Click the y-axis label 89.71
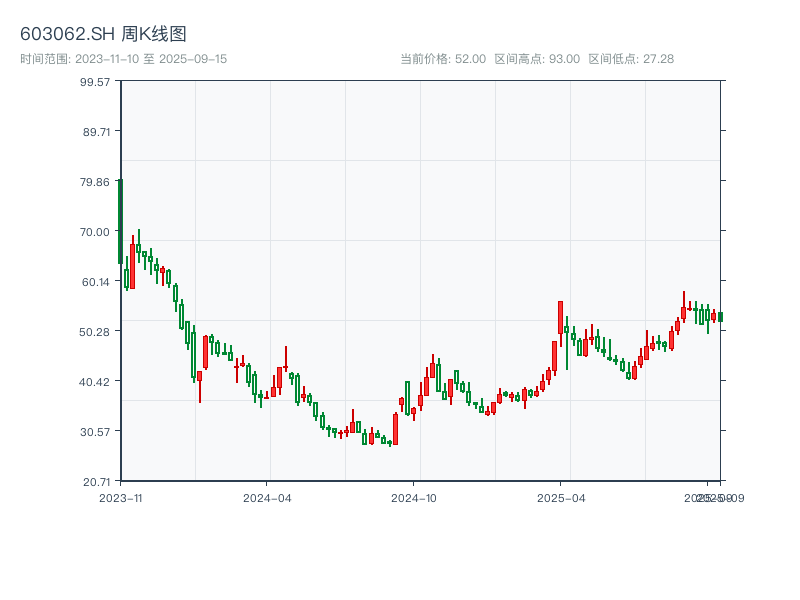800x600 pixels. (x=96, y=132)
